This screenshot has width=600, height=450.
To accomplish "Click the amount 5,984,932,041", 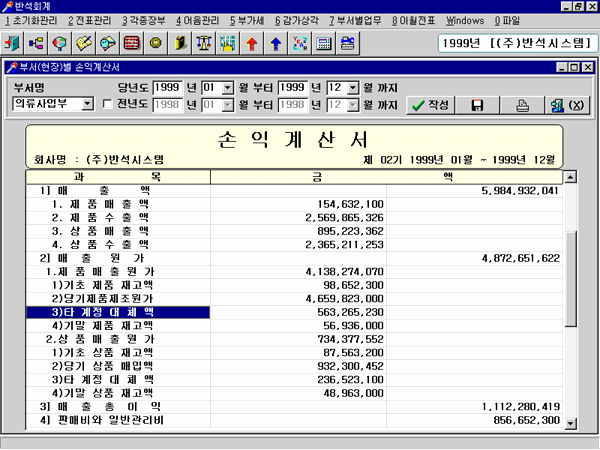I will click(520, 191).
